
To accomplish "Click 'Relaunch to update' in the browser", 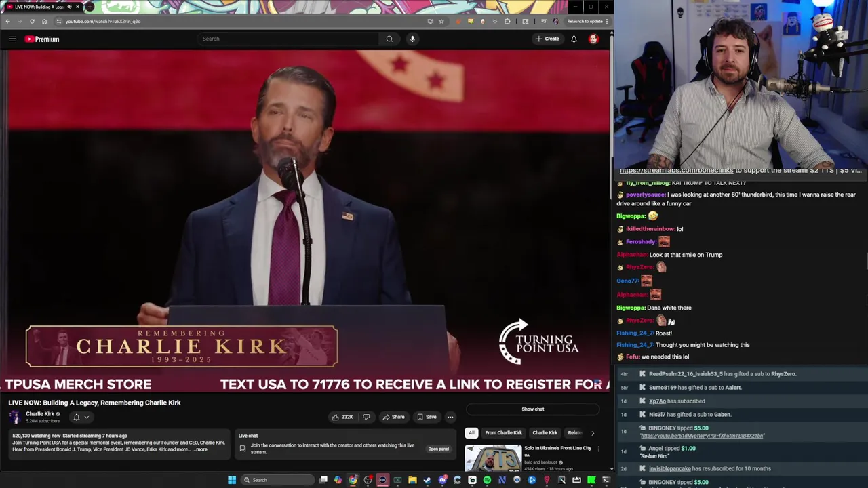I will 584,21.
